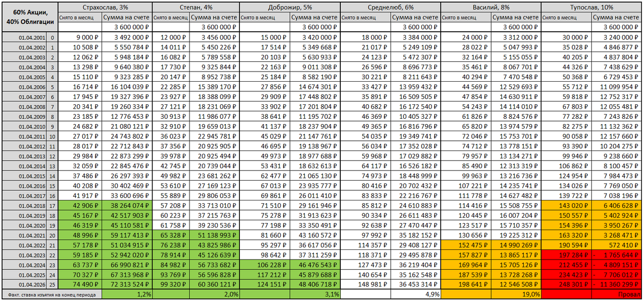Screen dimensions: 644x301
Task: Select the green cell "42 906 ₽"
Action: pyautogui.click(x=80, y=205)
